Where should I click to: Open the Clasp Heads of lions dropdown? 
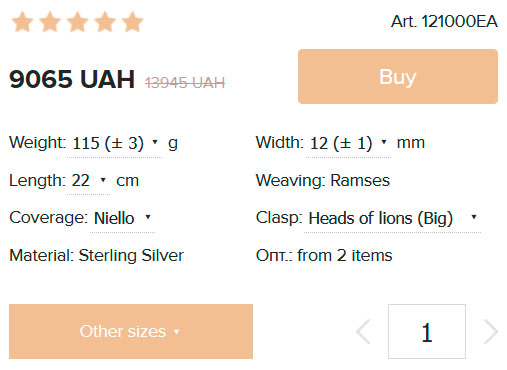[392, 219]
